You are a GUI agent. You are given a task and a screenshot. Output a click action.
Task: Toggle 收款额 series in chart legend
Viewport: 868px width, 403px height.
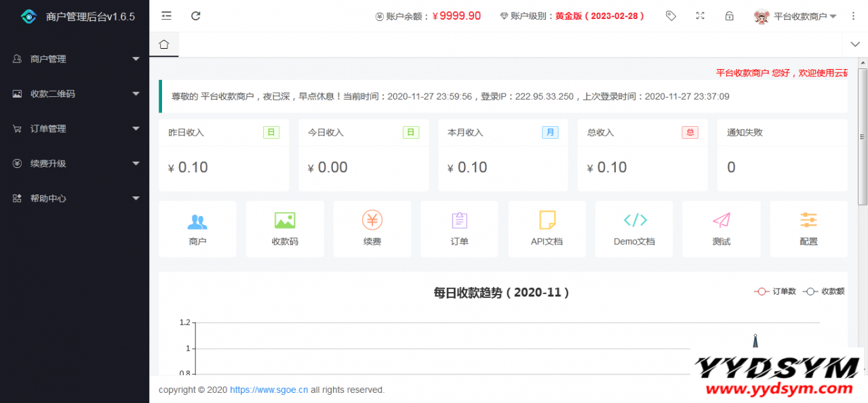824,291
